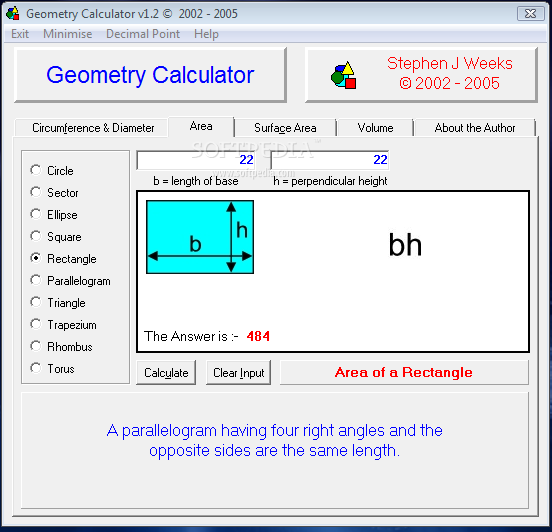Viewport: 552px width, 532px height.
Task: Open the Surface Area tab
Action: click(285, 128)
